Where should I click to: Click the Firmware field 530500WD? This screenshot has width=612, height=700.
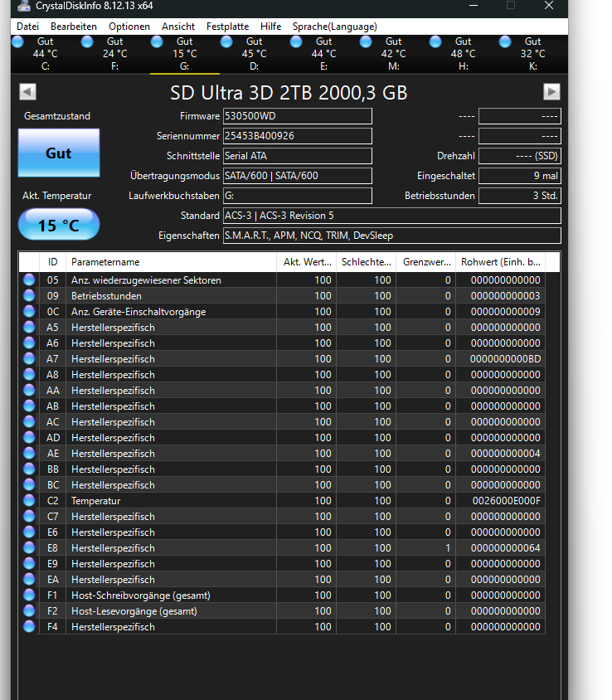298,116
